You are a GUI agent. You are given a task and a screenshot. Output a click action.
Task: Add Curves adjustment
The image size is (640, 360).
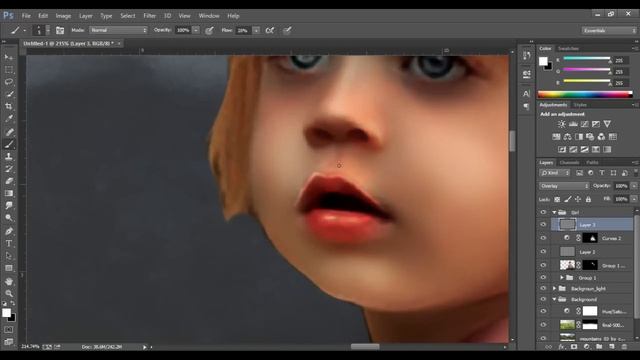pos(584,124)
